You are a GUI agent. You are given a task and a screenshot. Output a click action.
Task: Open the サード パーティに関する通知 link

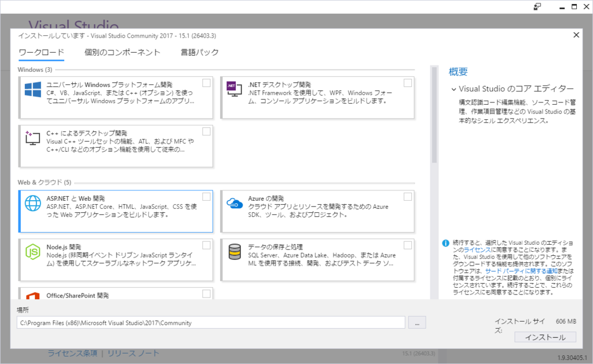[x=521, y=271]
